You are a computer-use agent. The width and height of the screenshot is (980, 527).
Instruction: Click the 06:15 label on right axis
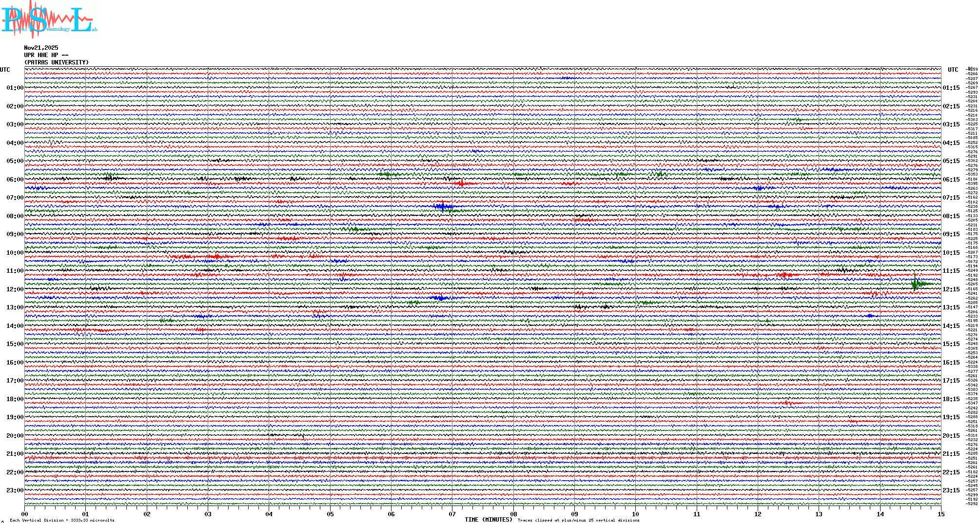pos(951,180)
